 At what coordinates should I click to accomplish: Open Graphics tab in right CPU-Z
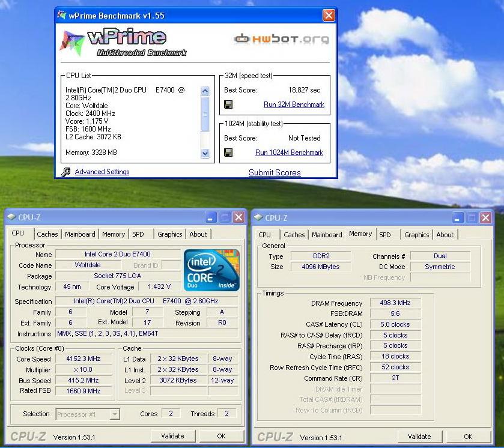(416, 235)
